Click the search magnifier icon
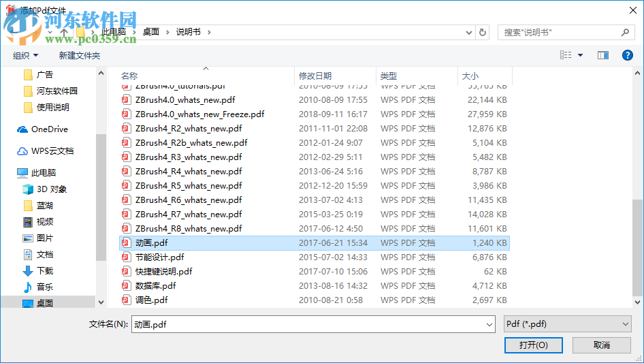Image resolution: width=644 pixels, height=363 pixels. pyautogui.click(x=625, y=32)
